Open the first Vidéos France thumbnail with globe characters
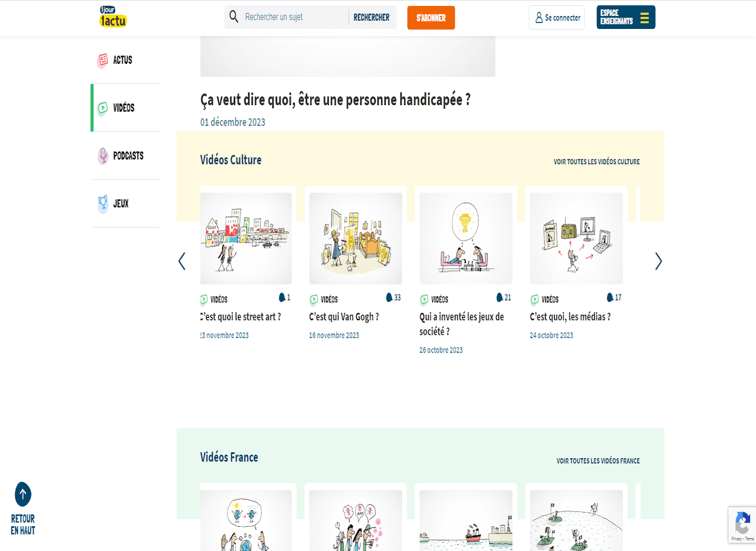756x551 pixels. pos(246,520)
